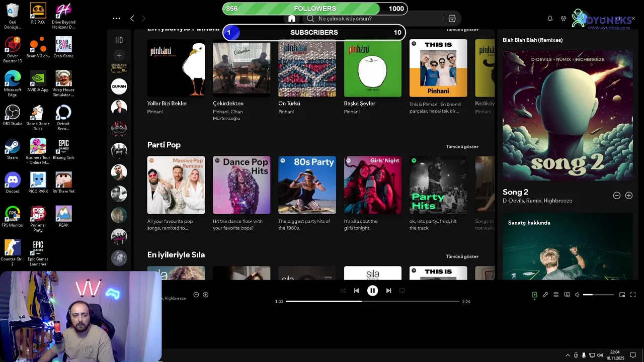Open the Yollar Bizi Bekler album
The image size is (644, 362).
coord(176,77)
